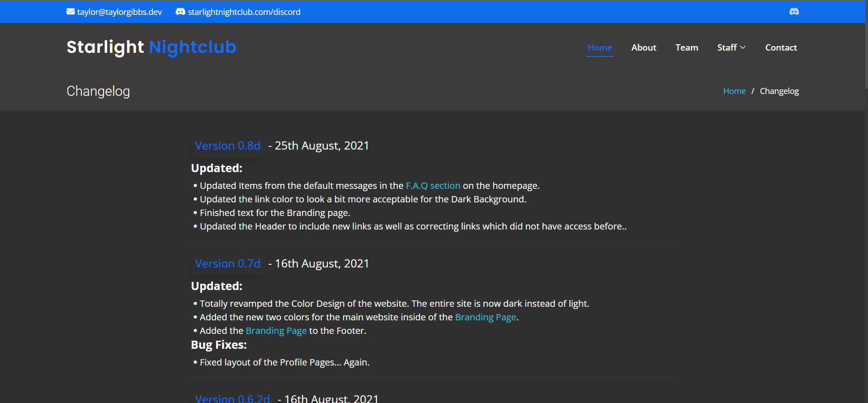Navigate to the Contact page
Image resolution: width=868 pixels, height=403 pixels.
(x=781, y=47)
